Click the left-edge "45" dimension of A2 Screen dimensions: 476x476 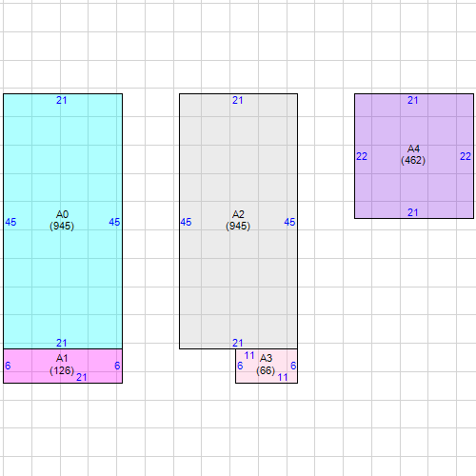click(x=186, y=222)
